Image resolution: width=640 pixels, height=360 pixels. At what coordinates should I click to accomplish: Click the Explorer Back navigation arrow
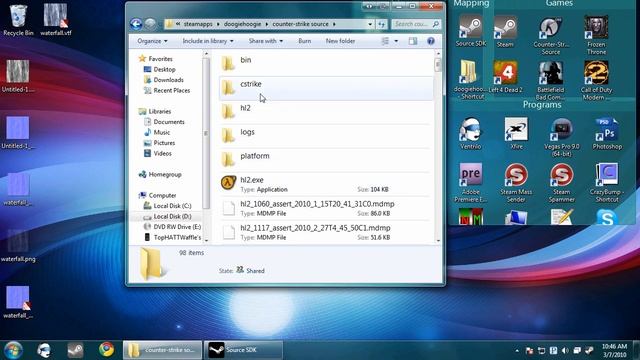(x=136, y=24)
